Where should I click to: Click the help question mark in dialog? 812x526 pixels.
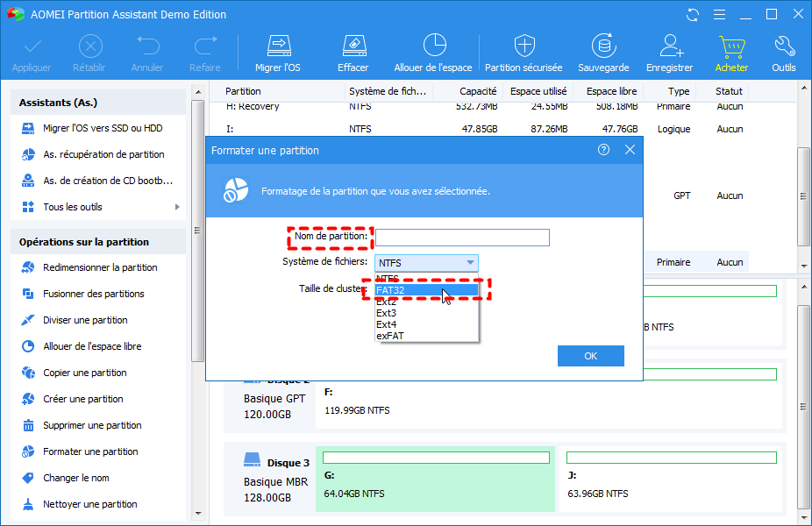click(603, 150)
